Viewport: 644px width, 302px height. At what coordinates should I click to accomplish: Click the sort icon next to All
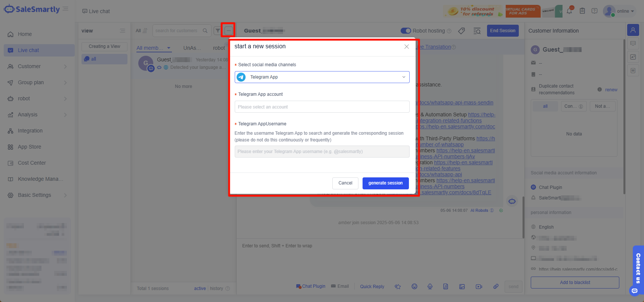click(x=145, y=31)
